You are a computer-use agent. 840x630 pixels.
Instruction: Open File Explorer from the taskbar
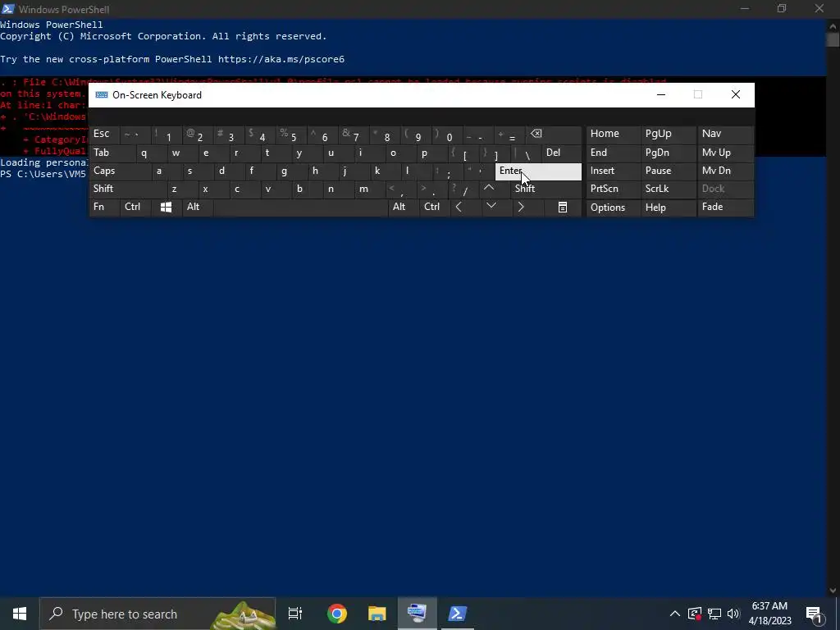pos(377,614)
